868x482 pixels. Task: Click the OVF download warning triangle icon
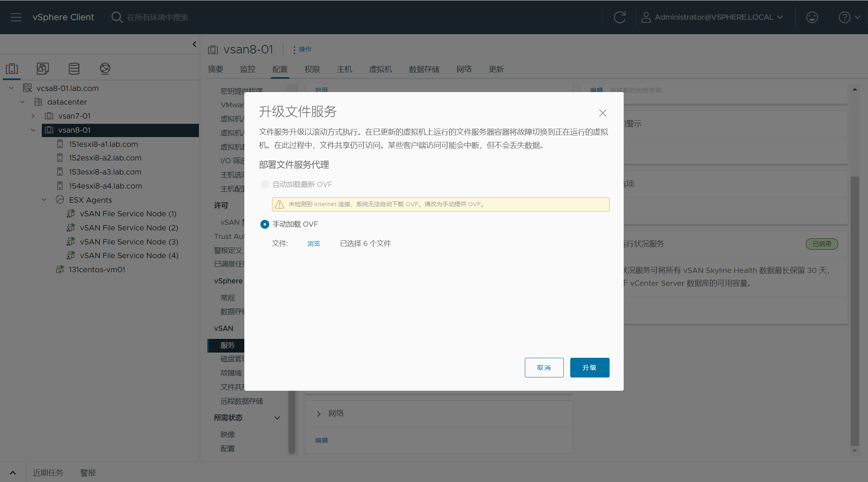click(x=279, y=204)
